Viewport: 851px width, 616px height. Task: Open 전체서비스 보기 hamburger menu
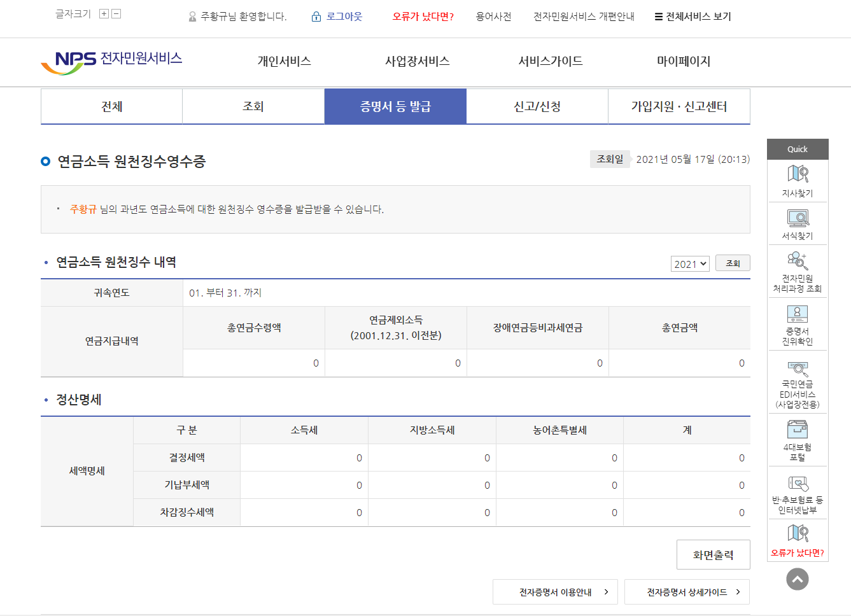pos(693,17)
